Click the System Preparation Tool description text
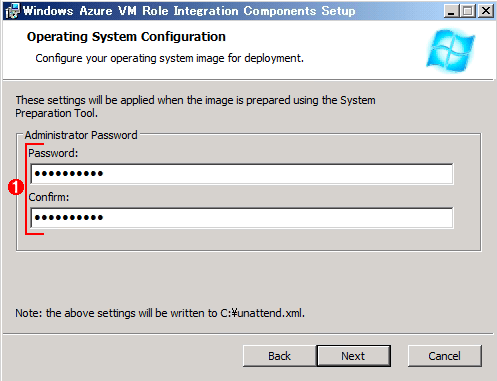497x381 pixels. (195, 107)
